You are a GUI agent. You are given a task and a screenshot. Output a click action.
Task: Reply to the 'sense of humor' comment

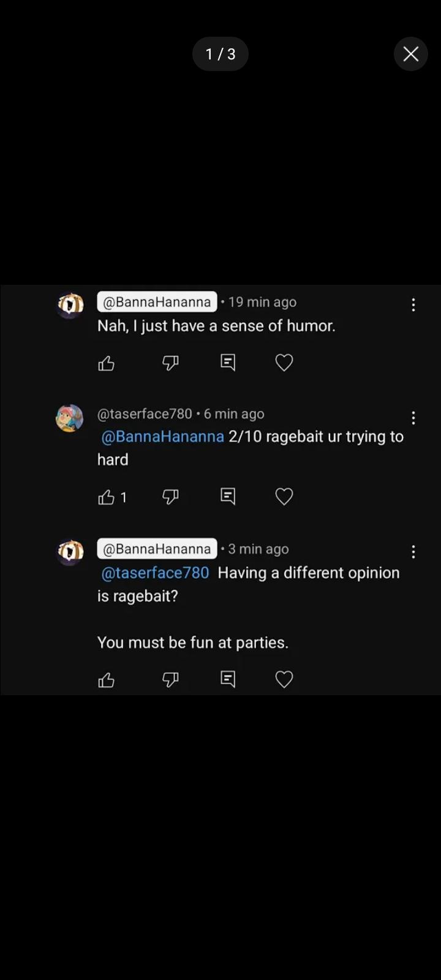click(x=228, y=363)
